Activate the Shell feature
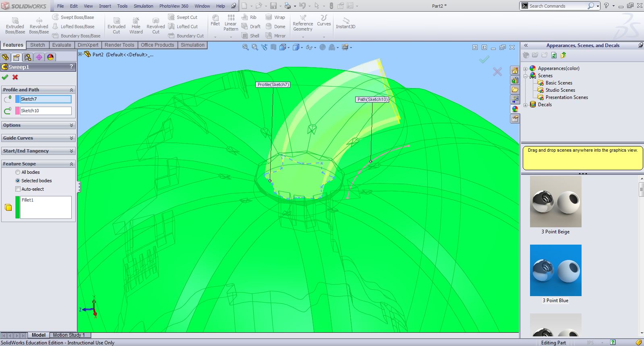The image size is (644, 346). pyautogui.click(x=251, y=36)
